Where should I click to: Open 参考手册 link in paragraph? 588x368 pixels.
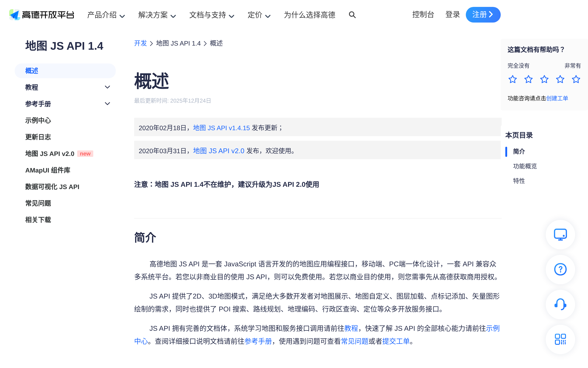point(258,341)
